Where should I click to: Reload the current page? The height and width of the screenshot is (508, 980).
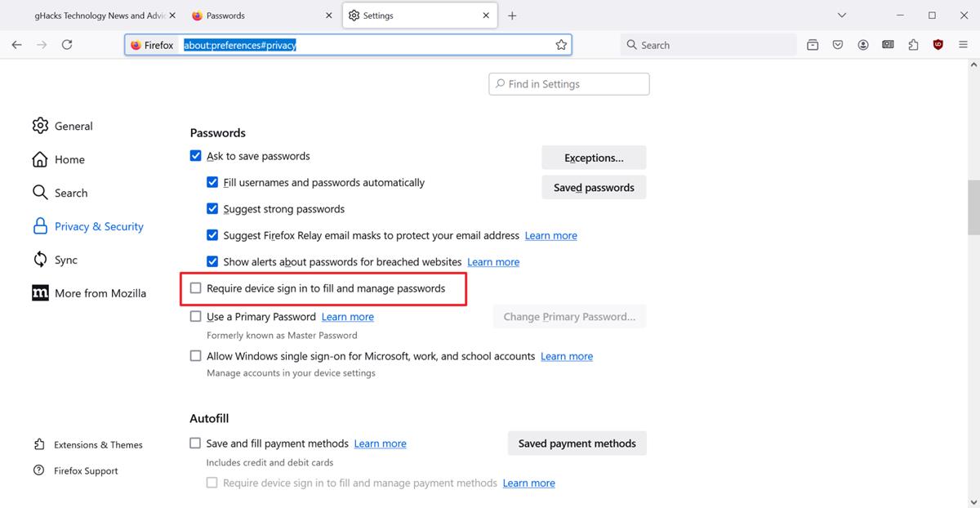tap(68, 45)
